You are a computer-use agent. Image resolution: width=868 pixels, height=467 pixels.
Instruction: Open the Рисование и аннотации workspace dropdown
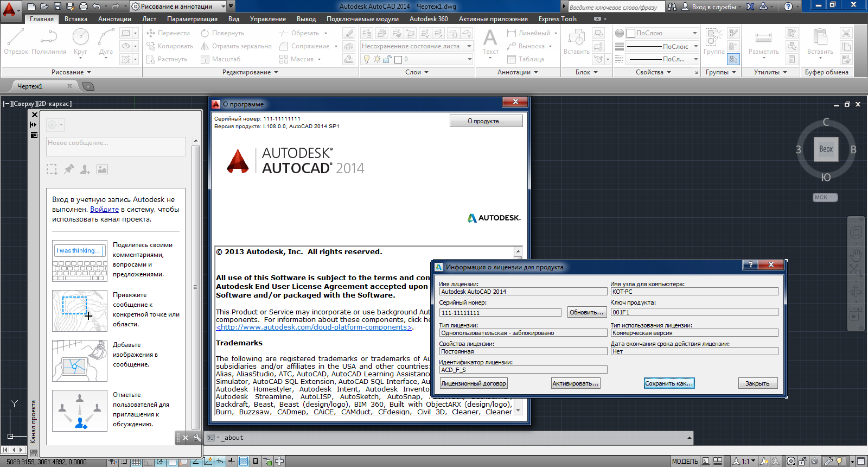pyautogui.click(x=178, y=7)
